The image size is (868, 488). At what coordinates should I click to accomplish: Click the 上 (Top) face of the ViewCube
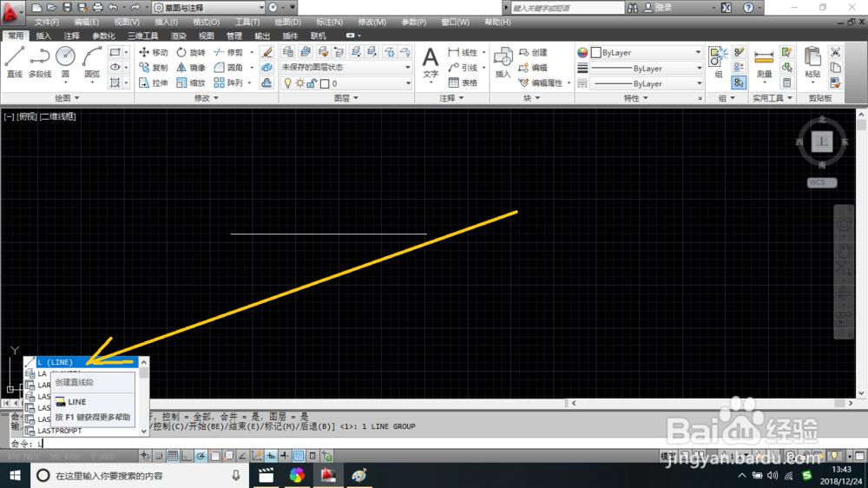point(822,142)
